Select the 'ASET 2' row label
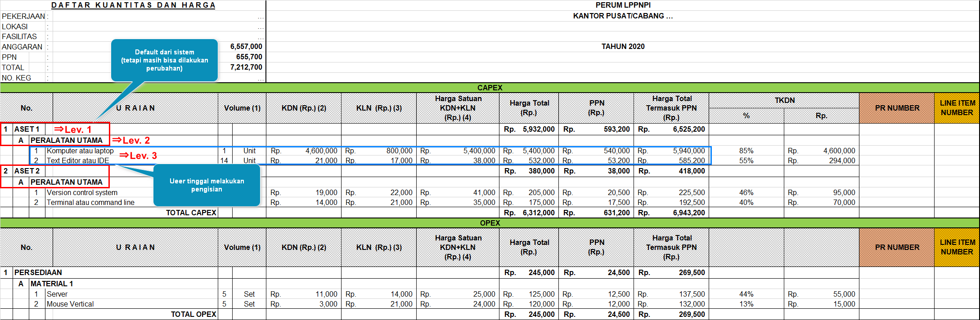 point(27,171)
